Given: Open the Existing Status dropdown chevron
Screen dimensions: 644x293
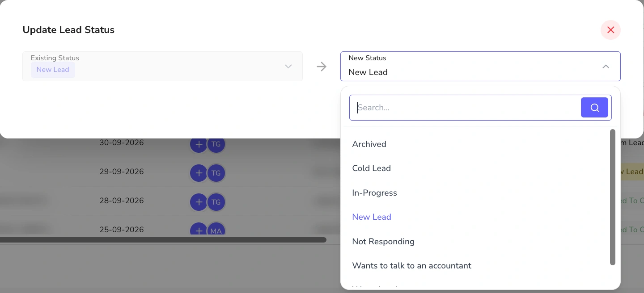Looking at the screenshot, I should [288, 67].
